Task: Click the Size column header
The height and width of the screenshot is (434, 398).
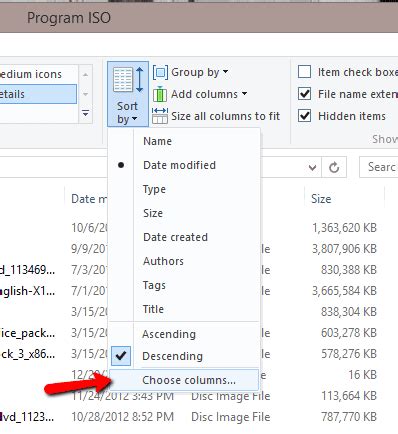Action: (x=344, y=199)
